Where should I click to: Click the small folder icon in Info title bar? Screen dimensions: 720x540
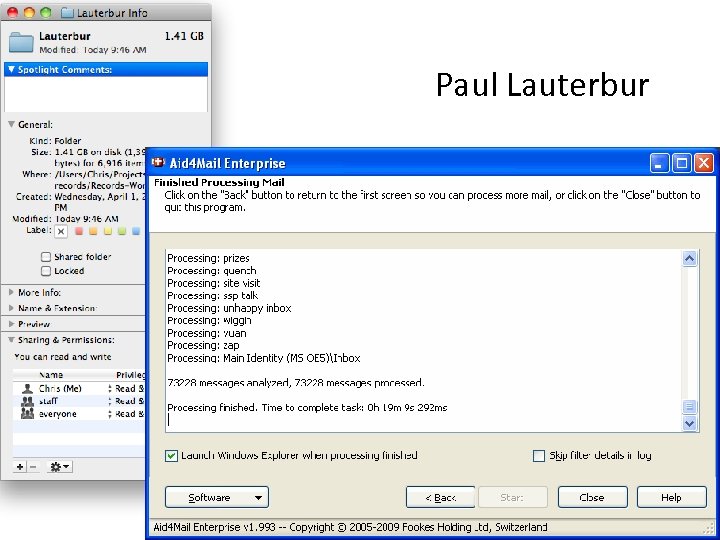point(67,12)
